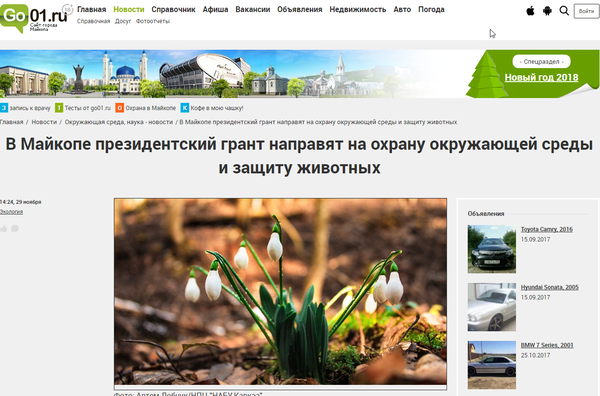This screenshot has height=396, width=600.
Task: Open the Toyota Camry car thumbnail
Action: pos(492,249)
